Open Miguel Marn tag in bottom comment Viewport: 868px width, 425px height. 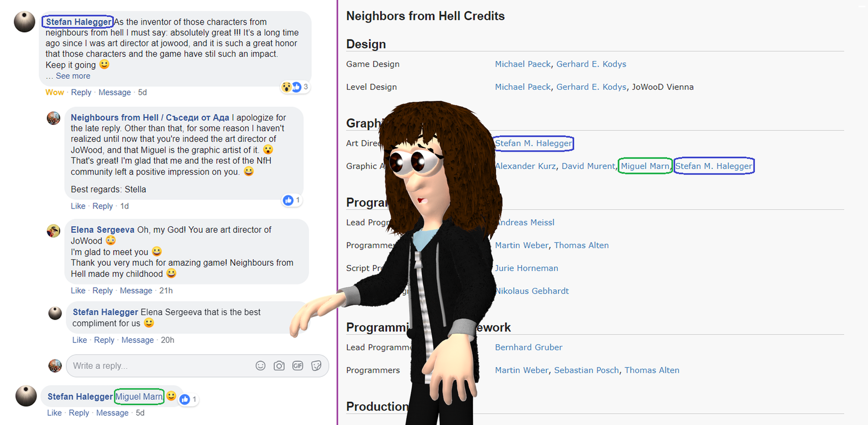pyautogui.click(x=139, y=397)
